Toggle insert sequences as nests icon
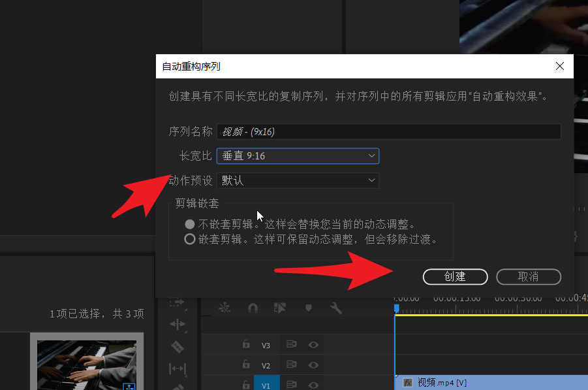This screenshot has width=588, height=390. pyautogui.click(x=224, y=308)
